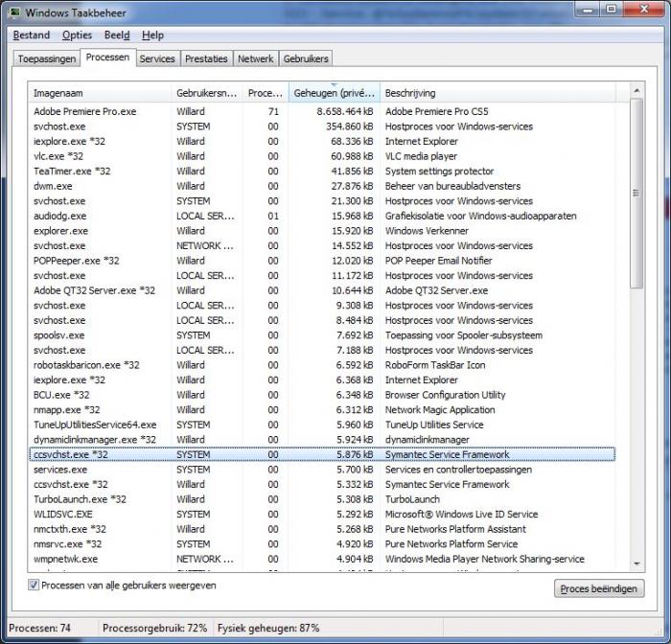The image size is (671, 644).
Task: Sort by the Beschrijving column header
Action: [498, 93]
